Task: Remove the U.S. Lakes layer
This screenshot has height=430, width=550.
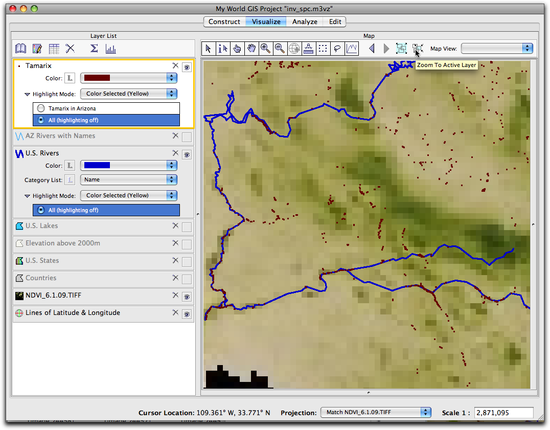Action: click(175, 226)
